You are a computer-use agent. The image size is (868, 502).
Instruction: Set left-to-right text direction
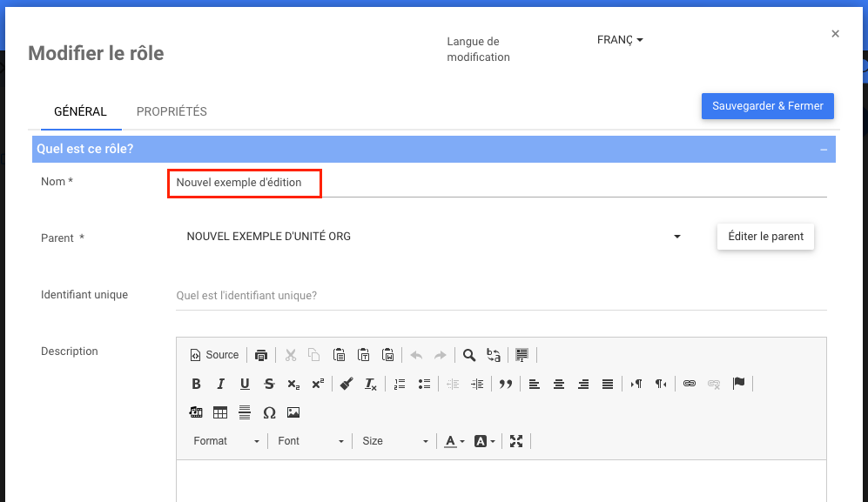636,384
